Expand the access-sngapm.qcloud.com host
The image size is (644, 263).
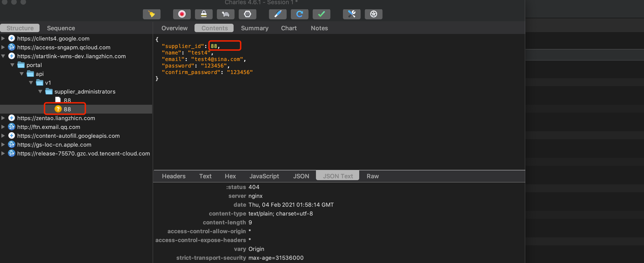point(3,47)
